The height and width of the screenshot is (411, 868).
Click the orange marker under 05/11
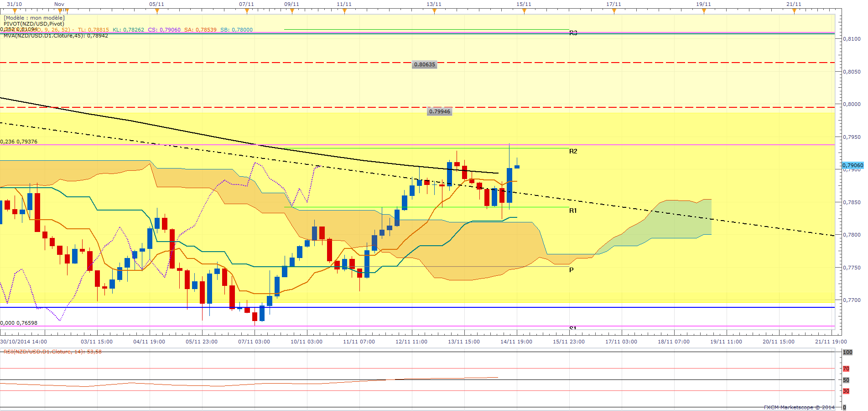point(157,11)
